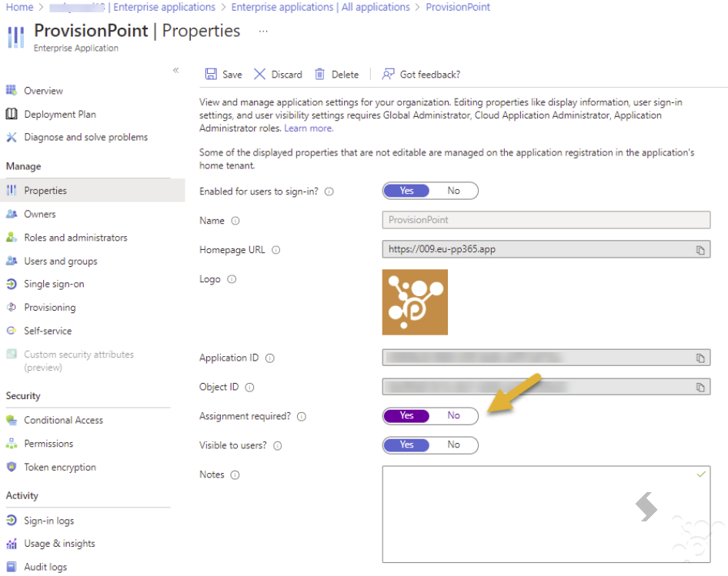Click info icon beside Homepage URL

[x=276, y=250]
